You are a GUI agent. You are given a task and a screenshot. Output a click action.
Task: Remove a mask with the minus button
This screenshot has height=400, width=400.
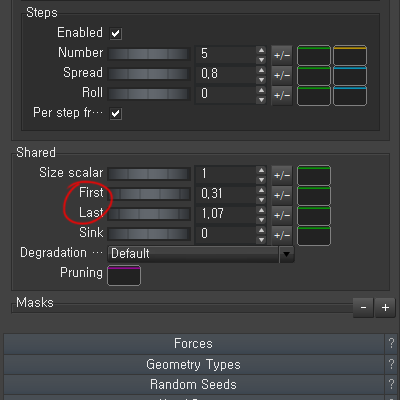[x=363, y=307]
